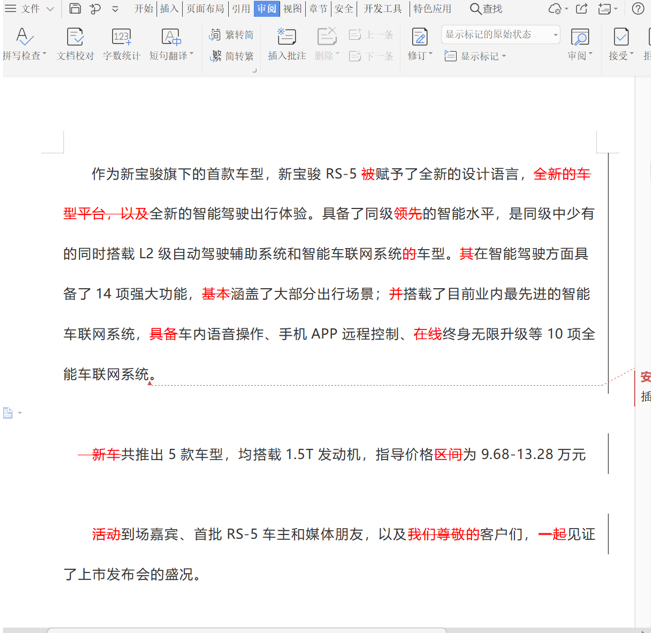Click the Save icon
Viewport: 651px width, 633px height.
click(x=75, y=8)
